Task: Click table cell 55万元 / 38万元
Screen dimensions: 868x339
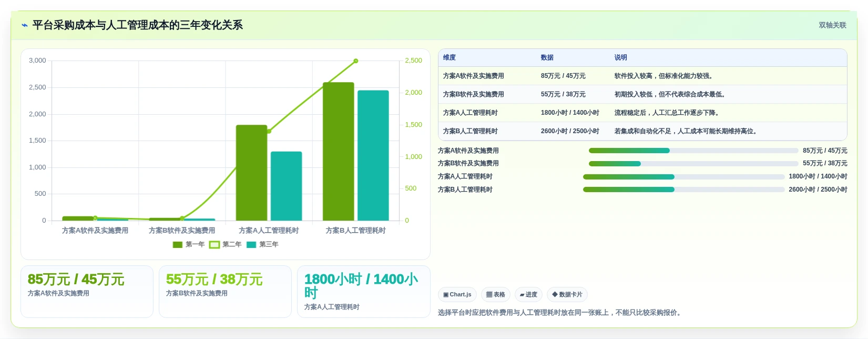Action: pos(563,94)
